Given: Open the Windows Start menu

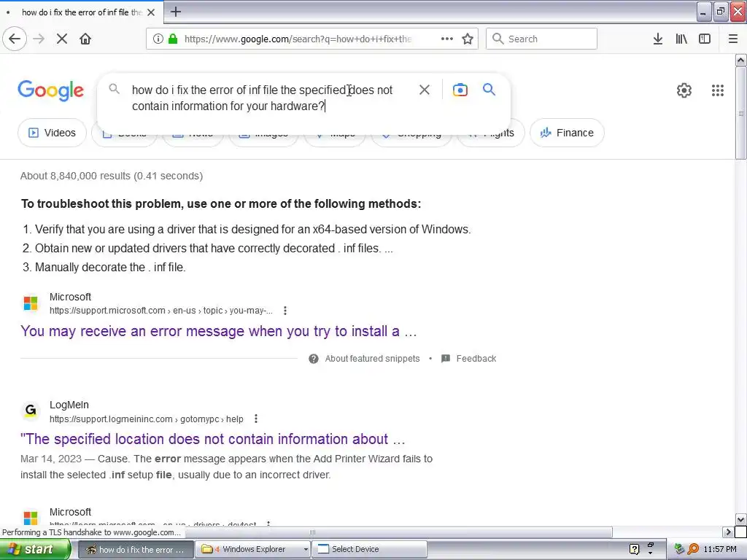Looking at the screenshot, I should [x=36, y=550].
